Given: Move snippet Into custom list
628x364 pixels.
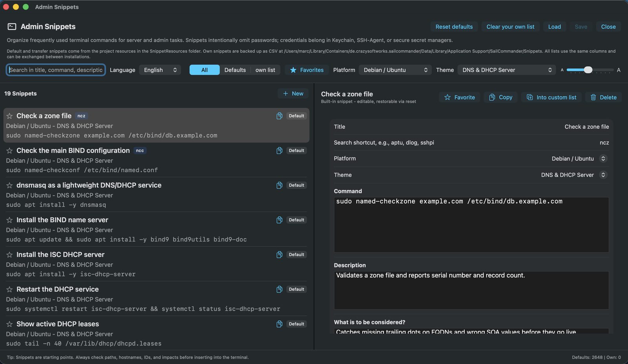Looking at the screenshot, I should click(551, 97).
